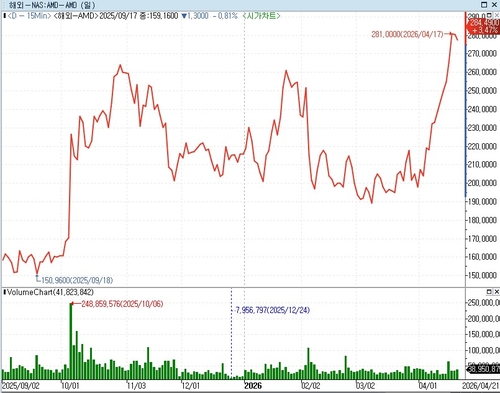Click the 281.0000(2026/04/17) high annotation
This screenshot has height=393, width=500.
407,34
